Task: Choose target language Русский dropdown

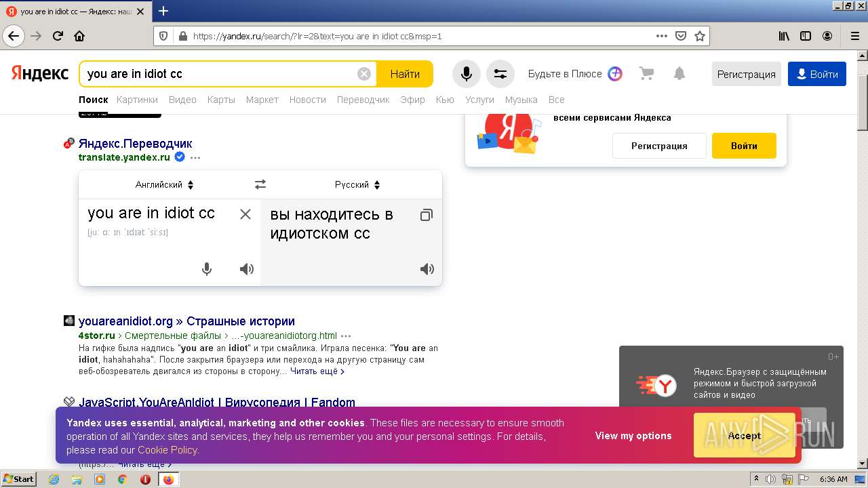Action: [x=357, y=184]
